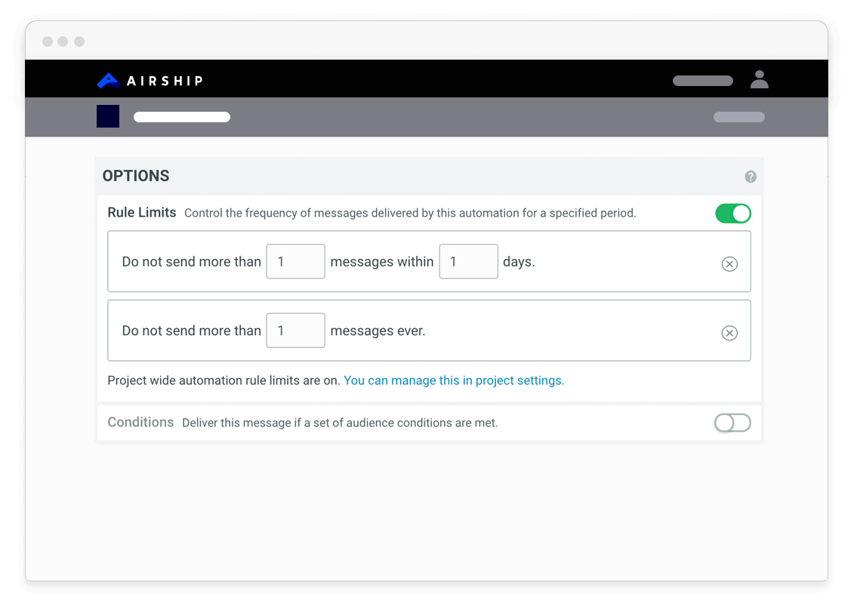Click the message count field before "messages ever"

(x=295, y=331)
